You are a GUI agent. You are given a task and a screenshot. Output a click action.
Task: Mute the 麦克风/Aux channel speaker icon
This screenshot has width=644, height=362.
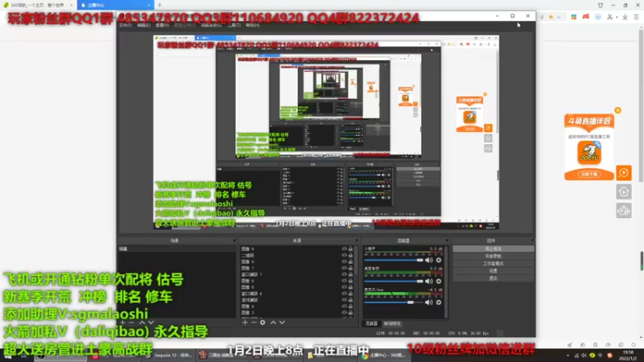[x=429, y=302]
